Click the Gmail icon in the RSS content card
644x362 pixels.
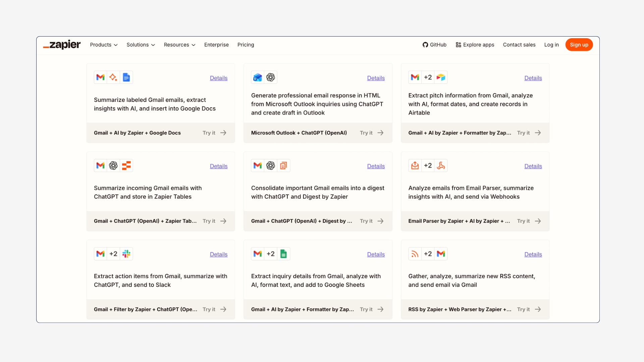point(441,254)
